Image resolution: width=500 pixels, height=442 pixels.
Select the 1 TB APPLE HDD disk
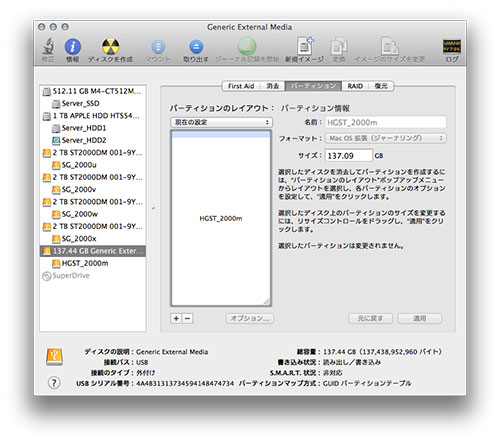[x=93, y=116]
